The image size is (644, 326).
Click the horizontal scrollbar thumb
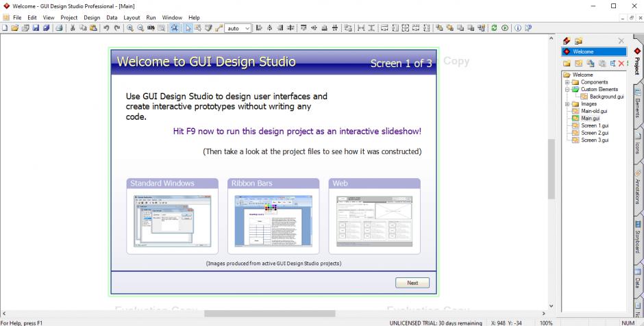(x=270, y=313)
